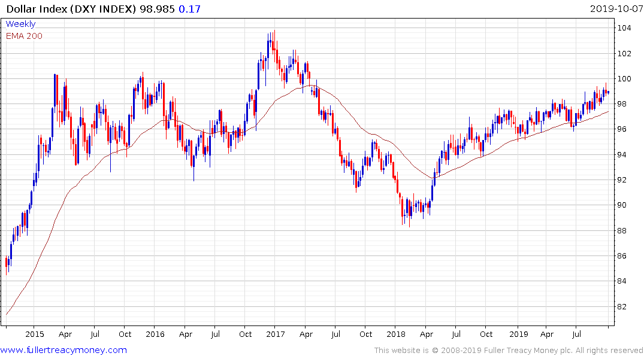Viewport: 644px width, 359px height.
Task: Click the 2017 time axis label
Action: tap(275, 334)
